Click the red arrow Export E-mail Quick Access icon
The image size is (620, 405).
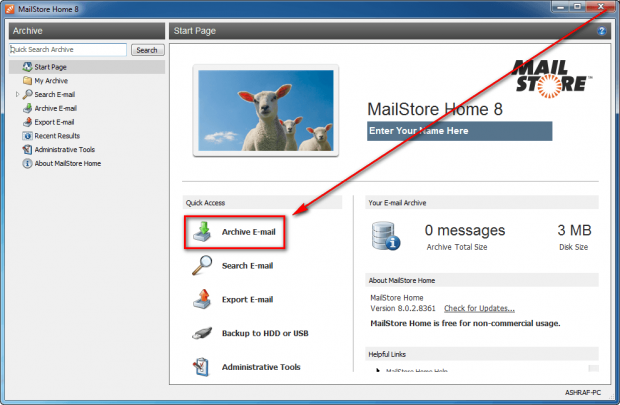click(x=202, y=299)
